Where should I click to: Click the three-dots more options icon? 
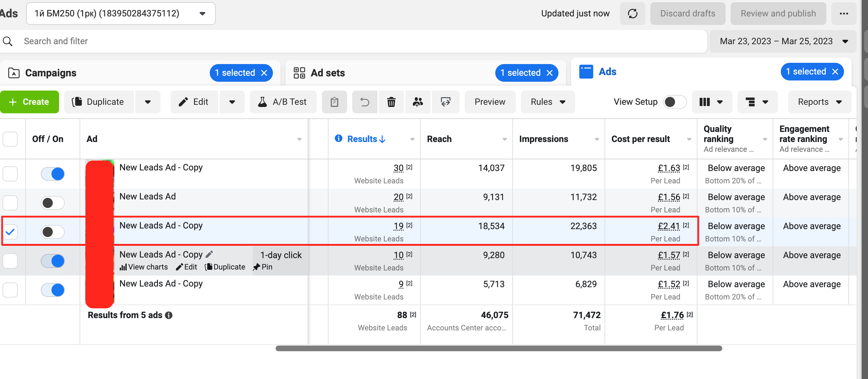(x=843, y=14)
